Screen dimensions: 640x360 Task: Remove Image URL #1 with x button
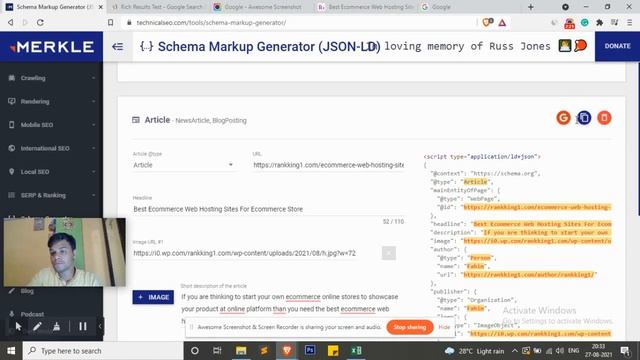[389, 253]
